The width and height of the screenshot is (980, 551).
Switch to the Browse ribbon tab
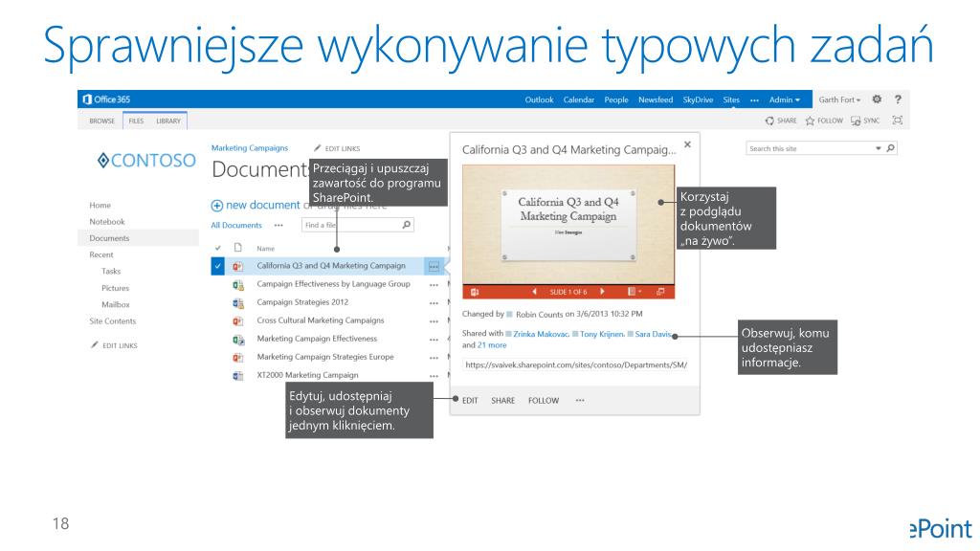point(101,121)
